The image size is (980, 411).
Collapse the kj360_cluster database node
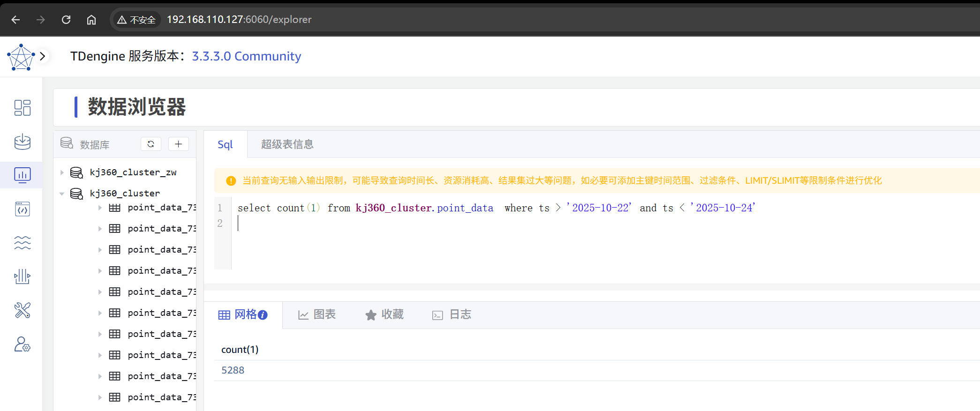62,194
